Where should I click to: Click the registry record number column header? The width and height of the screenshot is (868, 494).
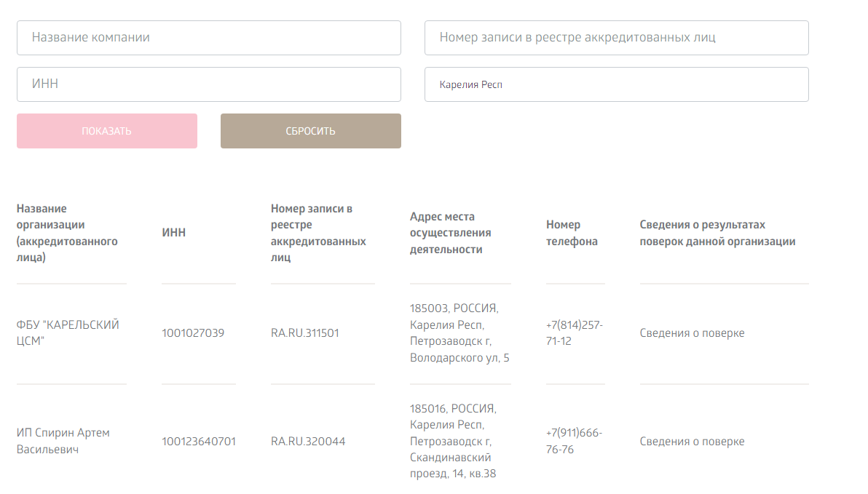coord(318,233)
